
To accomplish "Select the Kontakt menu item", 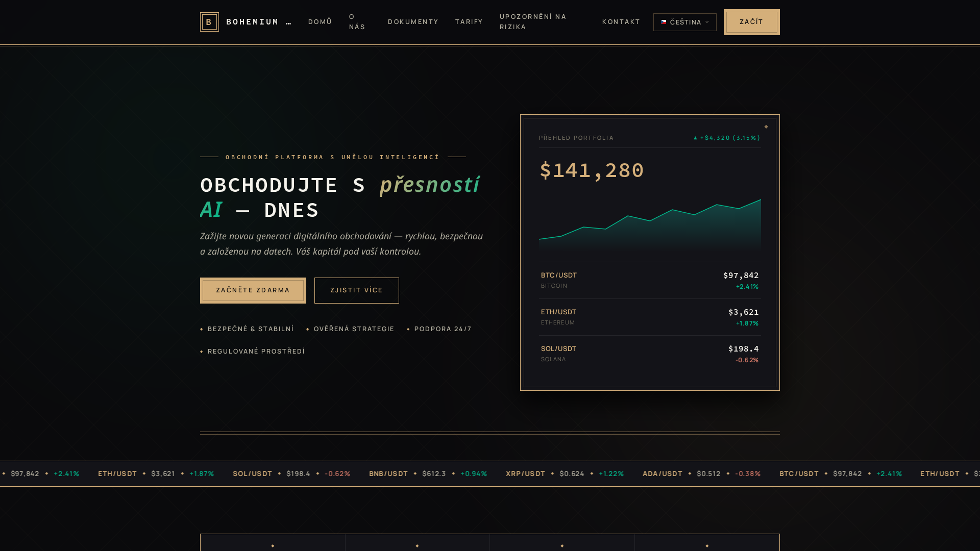I will pyautogui.click(x=621, y=22).
